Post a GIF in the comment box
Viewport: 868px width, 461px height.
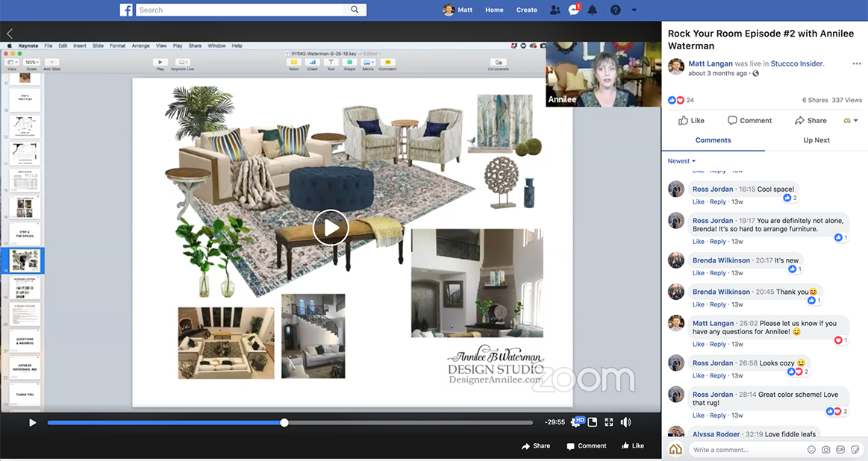click(840, 450)
